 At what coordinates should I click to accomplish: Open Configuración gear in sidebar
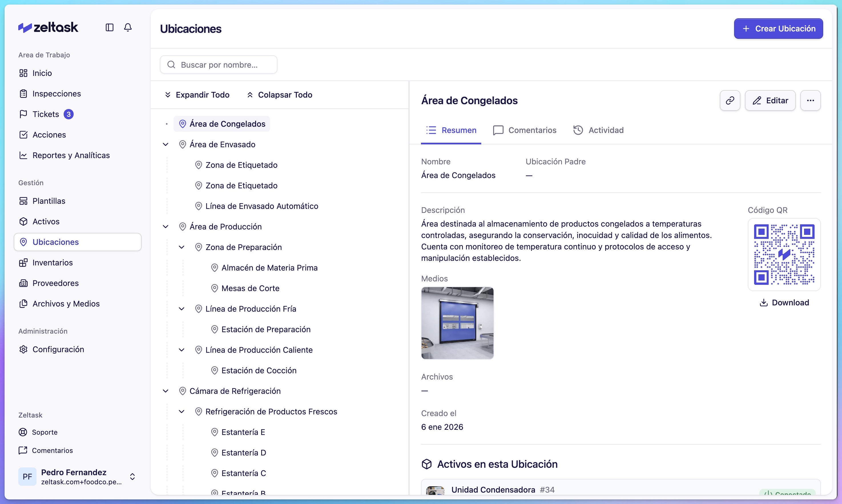coord(23,350)
